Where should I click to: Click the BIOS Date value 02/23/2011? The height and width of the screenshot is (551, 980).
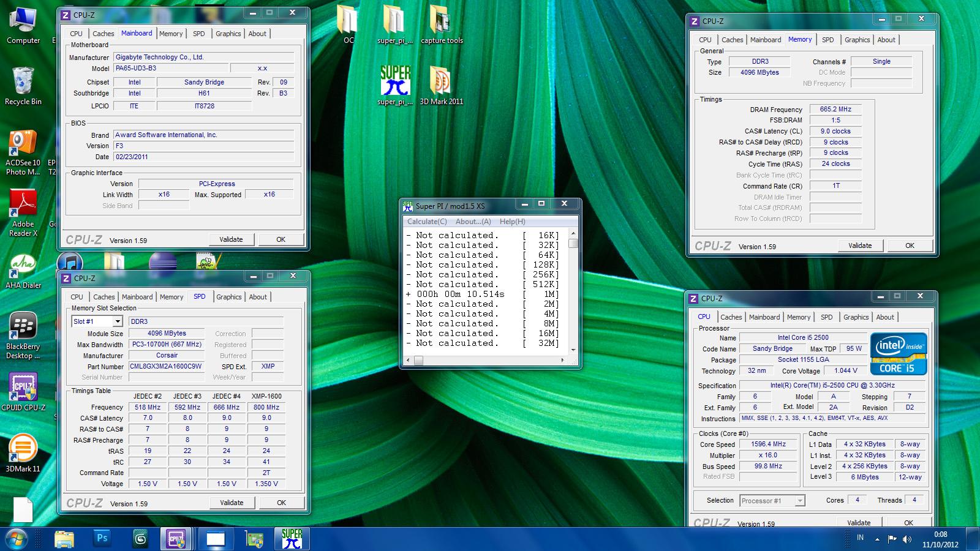(x=203, y=157)
